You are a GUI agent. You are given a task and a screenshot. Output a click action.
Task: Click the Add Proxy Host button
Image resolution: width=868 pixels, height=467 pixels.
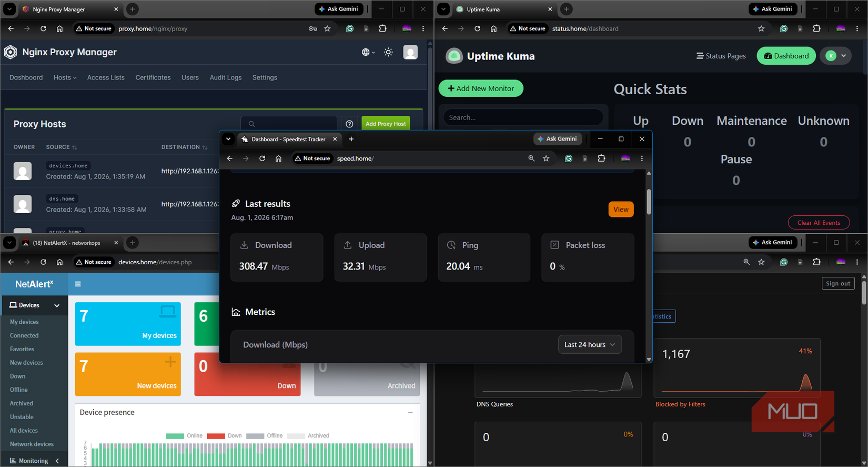click(x=386, y=124)
